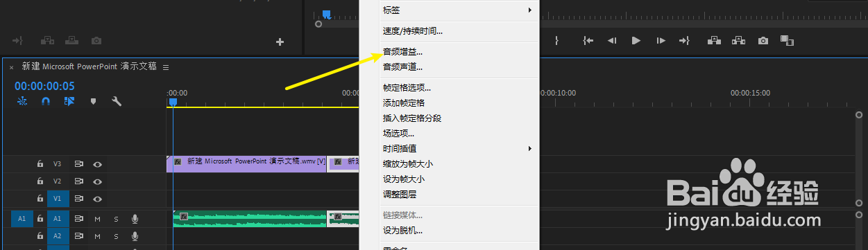
Task: Choose 设为帧大小 from context menu
Action: point(449,179)
